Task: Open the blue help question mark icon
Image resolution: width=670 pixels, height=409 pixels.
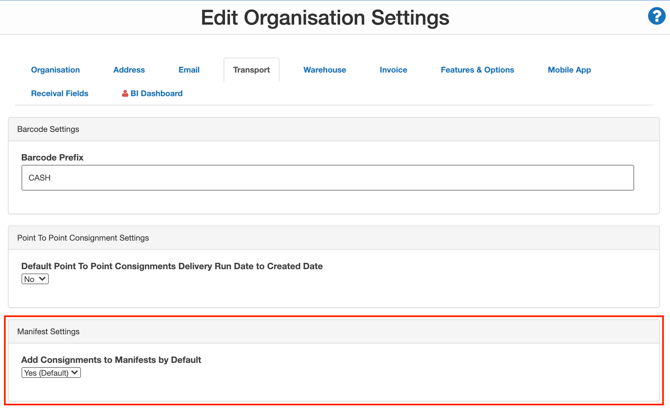Action: (x=656, y=16)
